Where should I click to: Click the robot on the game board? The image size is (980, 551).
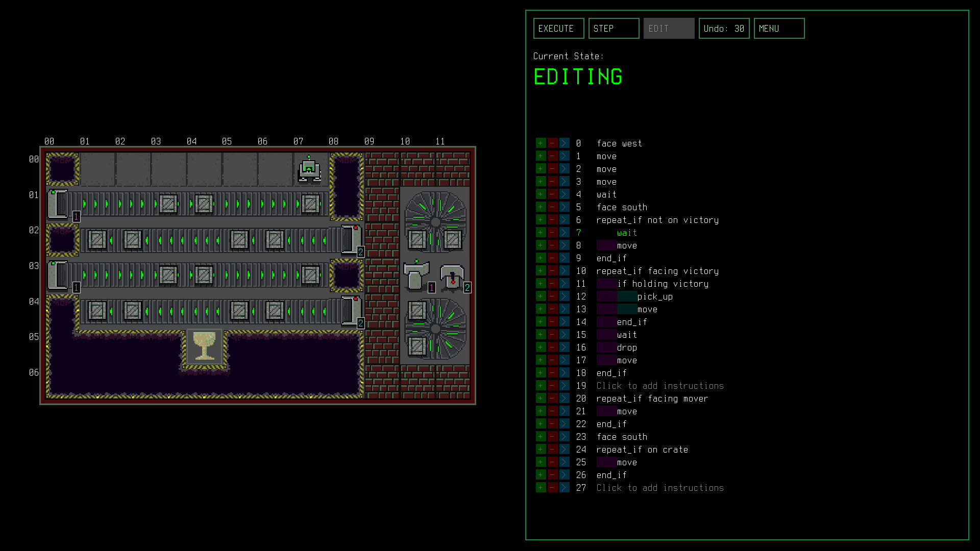309,169
